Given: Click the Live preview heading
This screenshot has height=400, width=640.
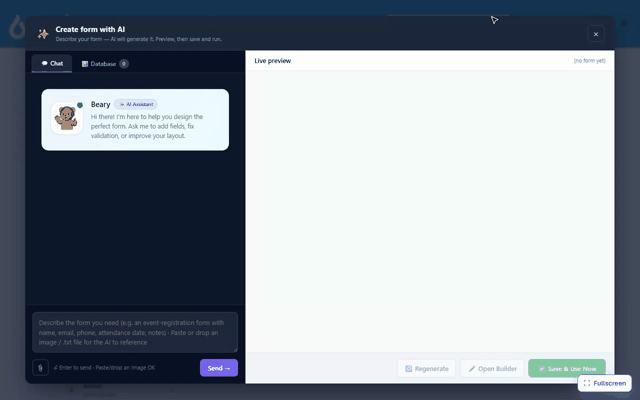Looking at the screenshot, I should tap(273, 61).
